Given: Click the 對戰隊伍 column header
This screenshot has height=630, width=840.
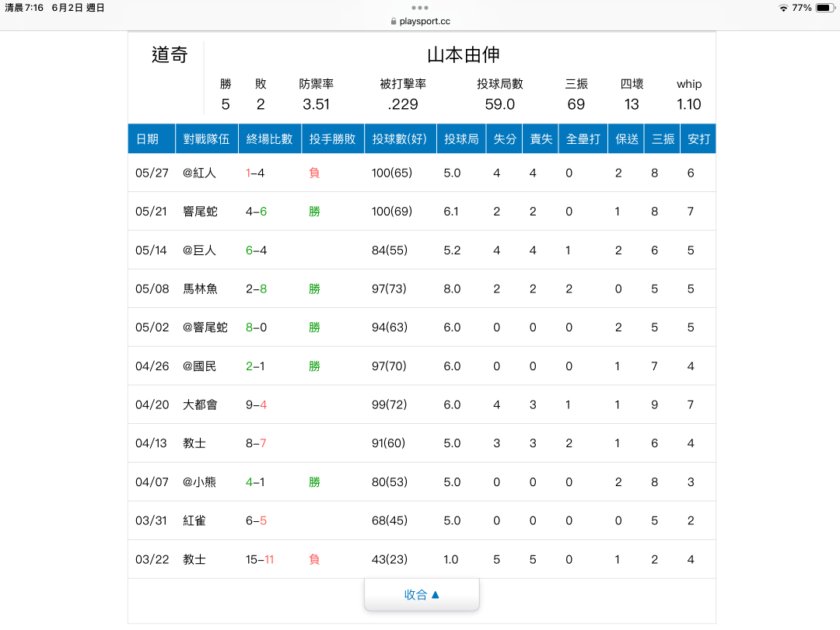Looking at the screenshot, I should [x=206, y=139].
